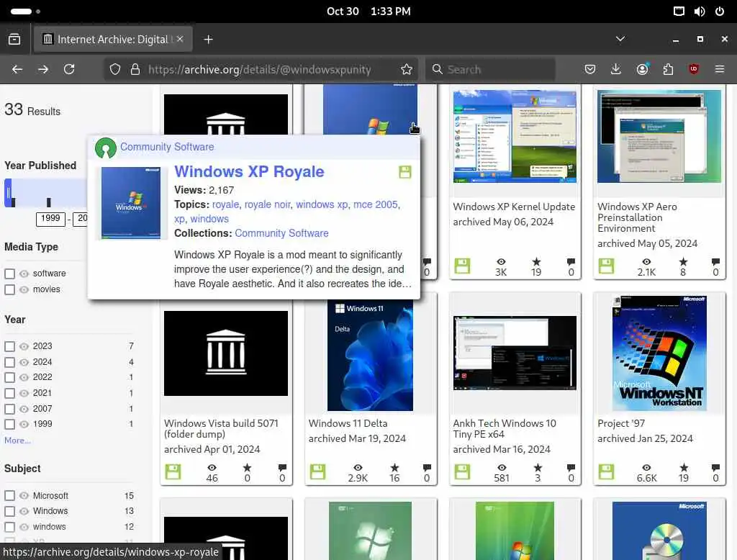Toggle eye icon beside 1999 year

(24, 424)
